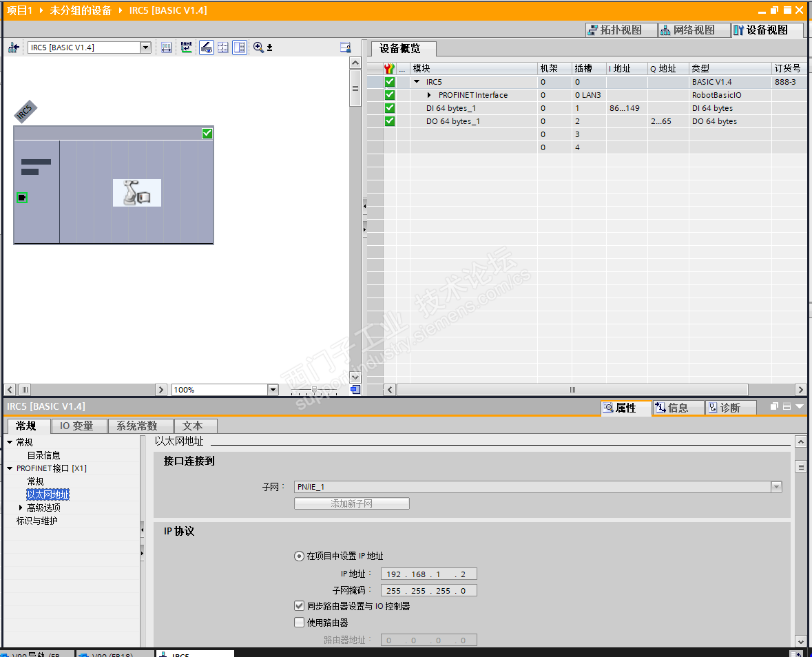Collapse the PROFINET接口 [X1] tree node

(x=10, y=468)
